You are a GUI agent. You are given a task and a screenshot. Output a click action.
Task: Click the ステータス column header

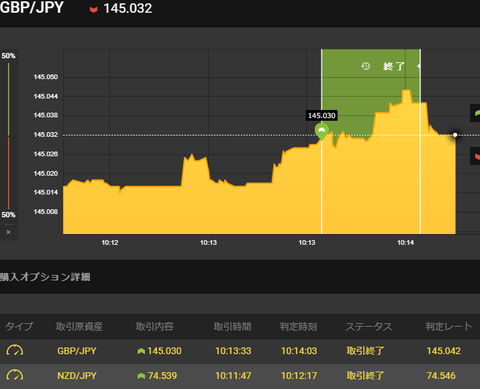[369, 326]
